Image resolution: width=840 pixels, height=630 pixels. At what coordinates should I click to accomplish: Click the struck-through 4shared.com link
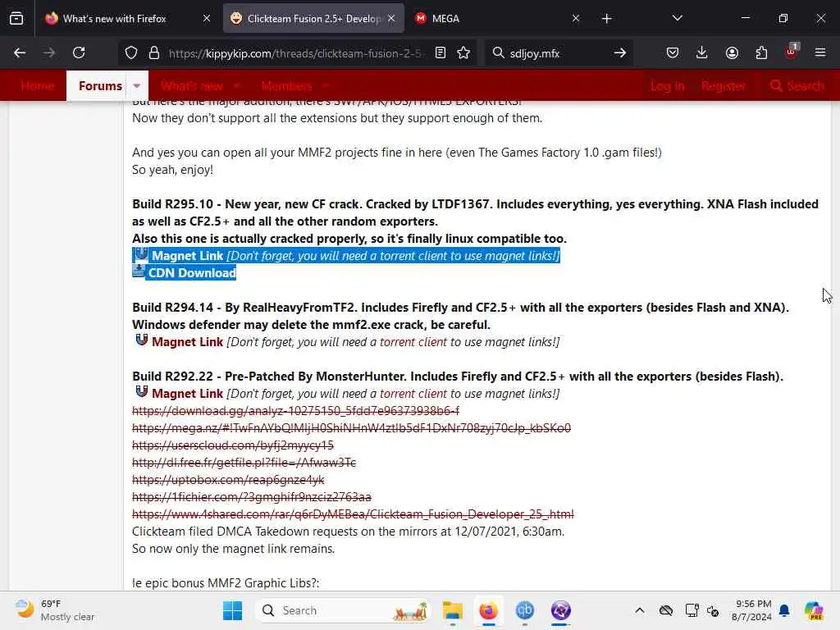point(353,514)
